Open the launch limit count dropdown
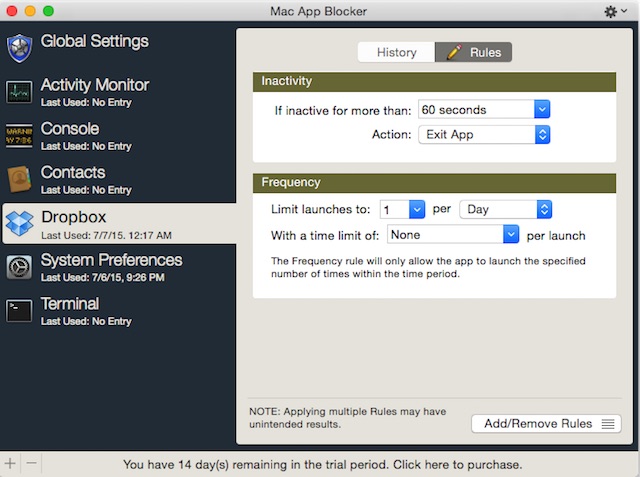Screen dimensions: 640x477 tap(402, 210)
